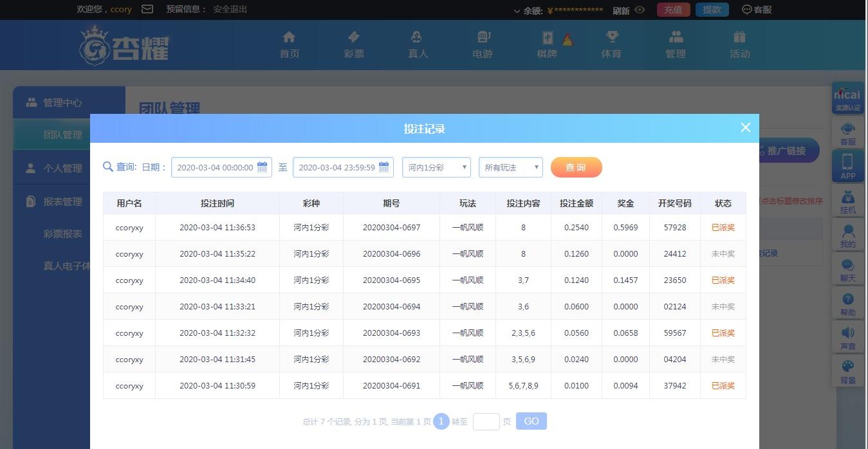Click start date field 2020-03-04 00:00:00
The height and width of the screenshot is (449, 868).
click(221, 167)
